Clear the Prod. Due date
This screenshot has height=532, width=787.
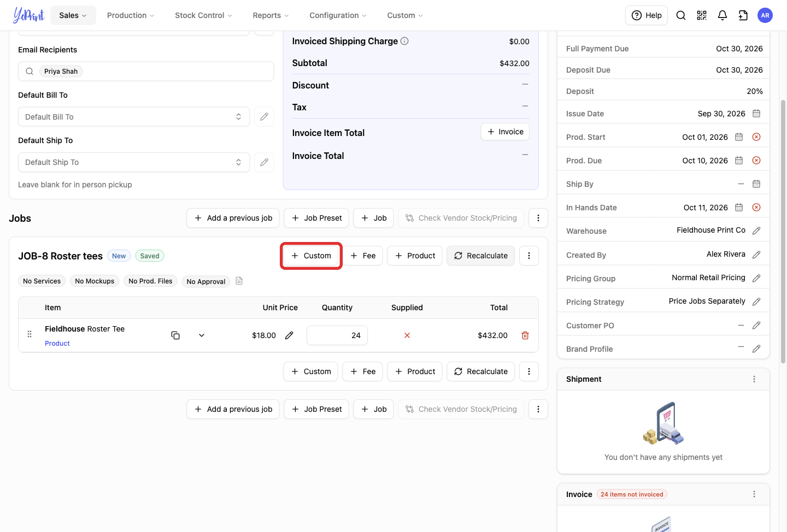pos(756,161)
